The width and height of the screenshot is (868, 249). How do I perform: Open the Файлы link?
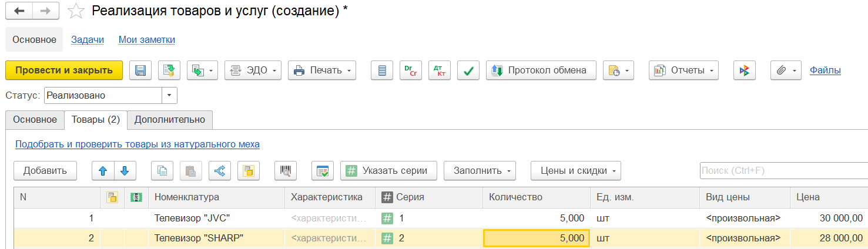pyautogui.click(x=825, y=70)
